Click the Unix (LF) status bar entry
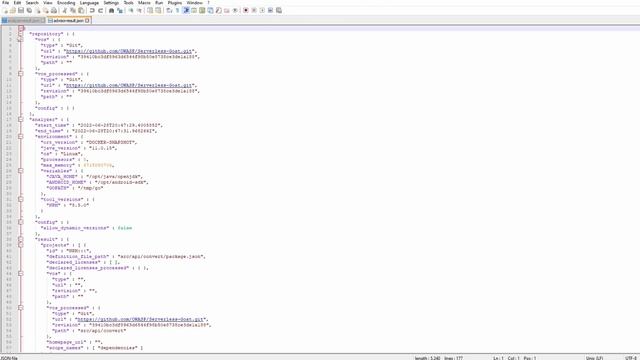640x360 pixels. [x=594, y=358]
